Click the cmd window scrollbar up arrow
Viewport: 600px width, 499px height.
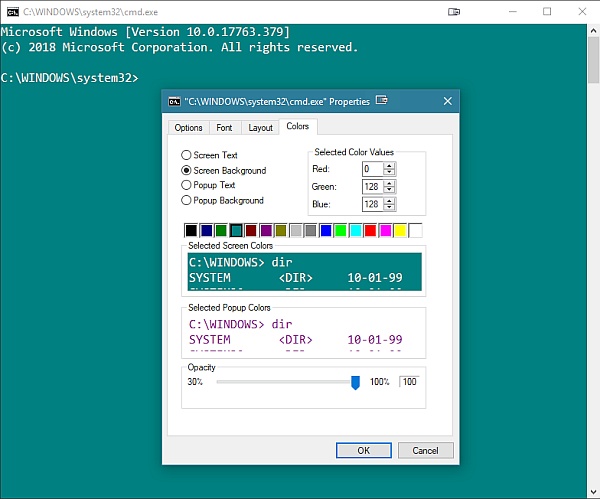point(593,30)
